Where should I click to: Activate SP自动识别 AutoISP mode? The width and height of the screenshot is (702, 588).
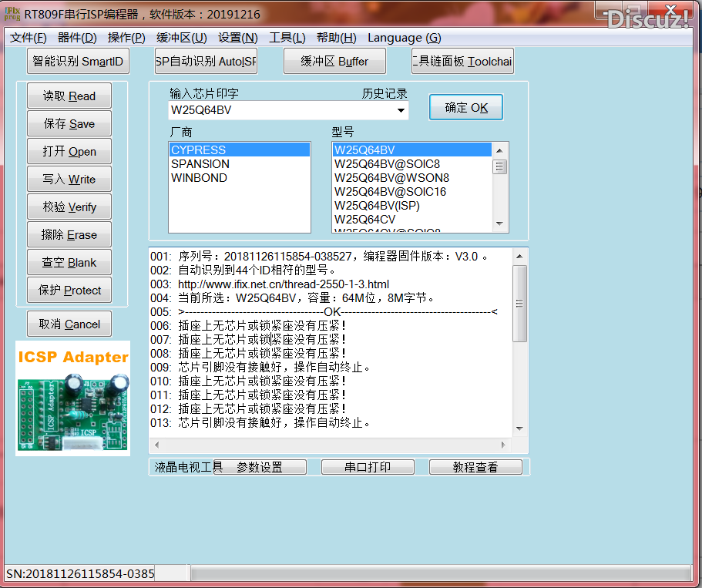pyautogui.click(x=205, y=61)
